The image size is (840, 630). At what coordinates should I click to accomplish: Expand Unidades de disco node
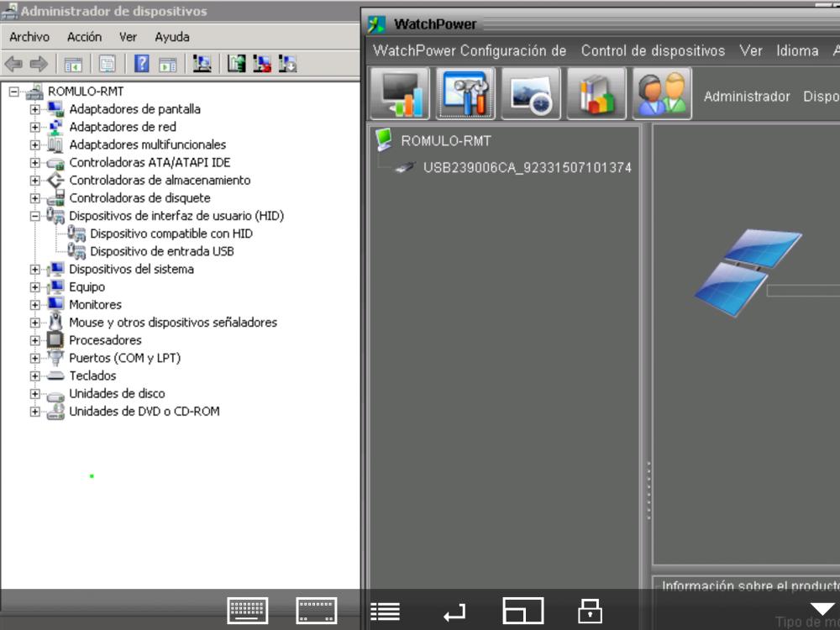34,394
